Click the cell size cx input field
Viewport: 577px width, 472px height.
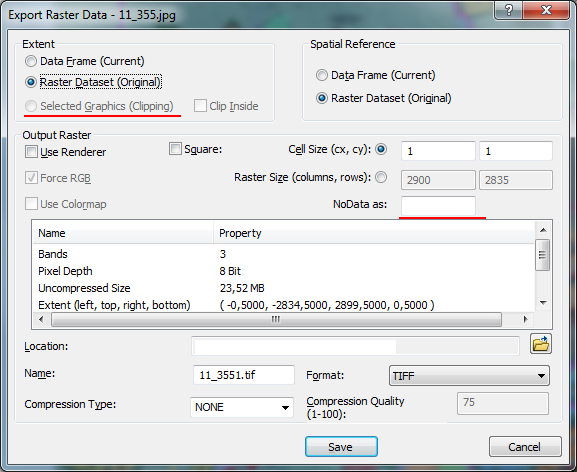[438, 151]
